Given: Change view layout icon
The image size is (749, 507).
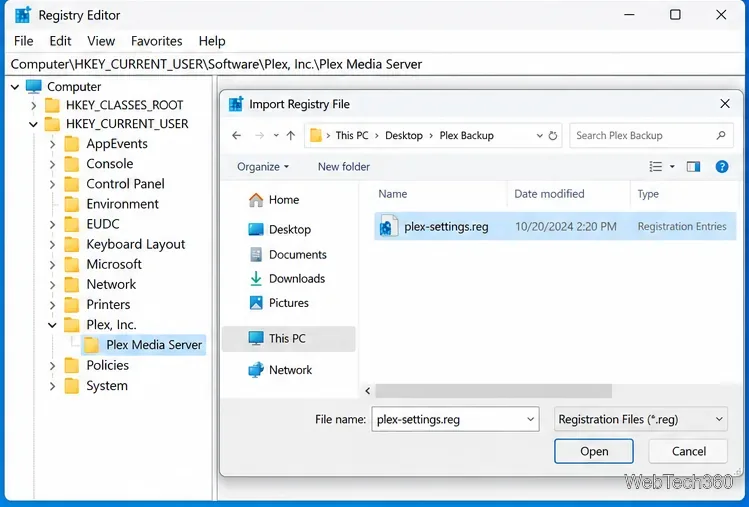Looking at the screenshot, I should [656, 167].
